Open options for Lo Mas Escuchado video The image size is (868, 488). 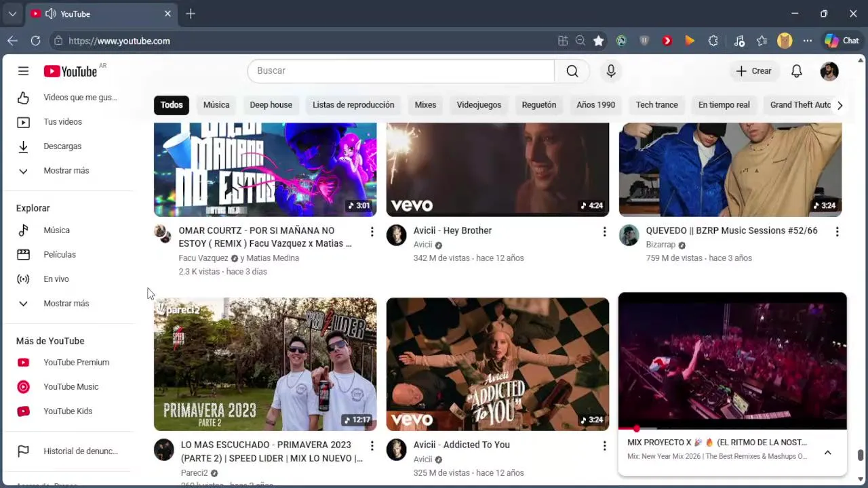pos(372,446)
